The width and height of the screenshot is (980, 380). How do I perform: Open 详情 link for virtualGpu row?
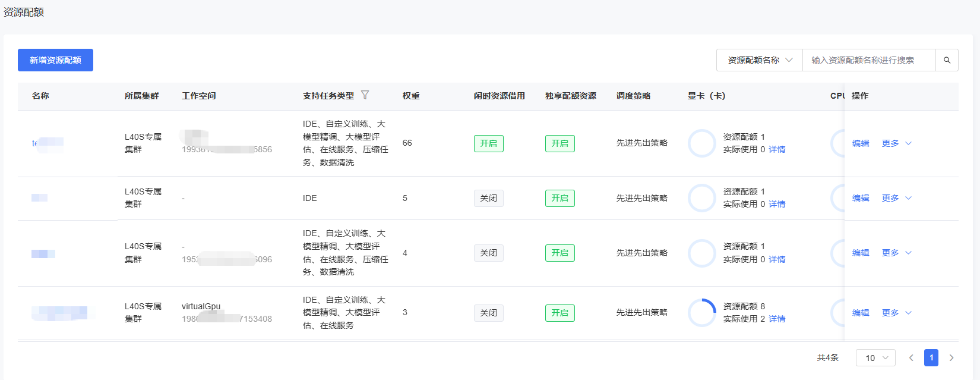pos(777,319)
